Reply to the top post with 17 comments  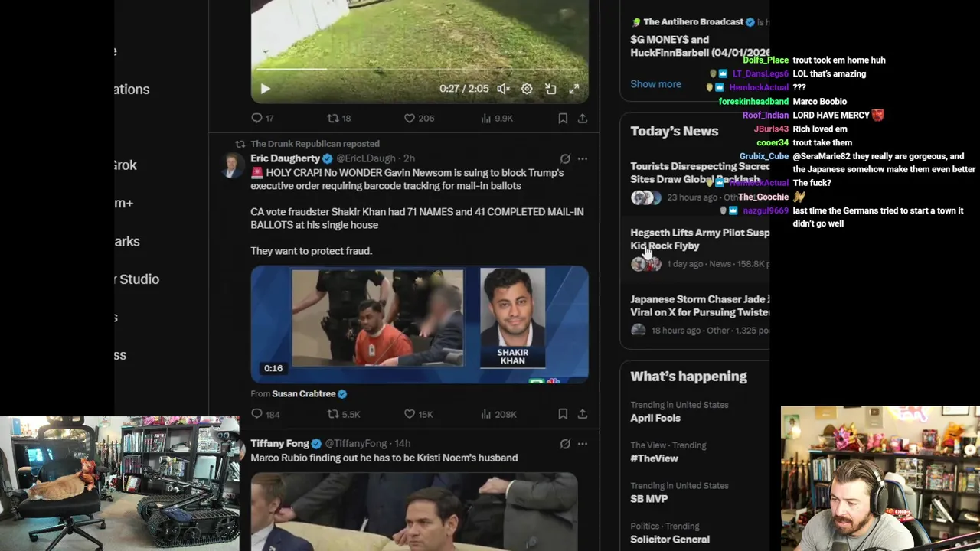(x=263, y=118)
